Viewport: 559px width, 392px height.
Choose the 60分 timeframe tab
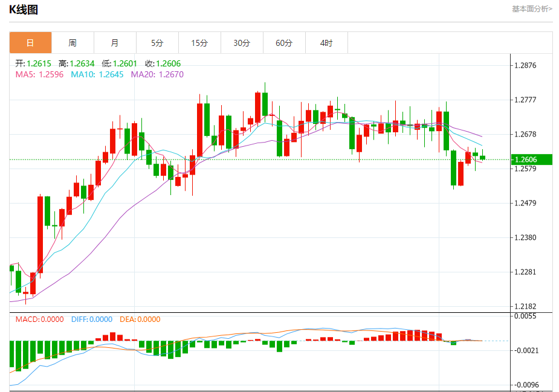click(284, 43)
